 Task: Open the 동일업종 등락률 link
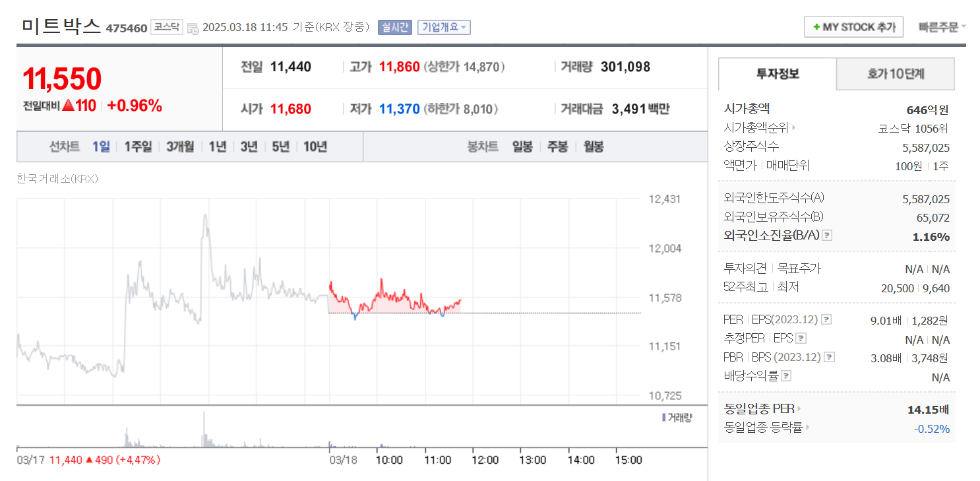(763, 428)
